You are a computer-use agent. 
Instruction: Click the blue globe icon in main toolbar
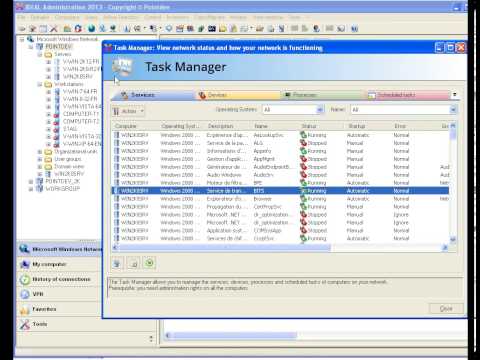(91, 29)
